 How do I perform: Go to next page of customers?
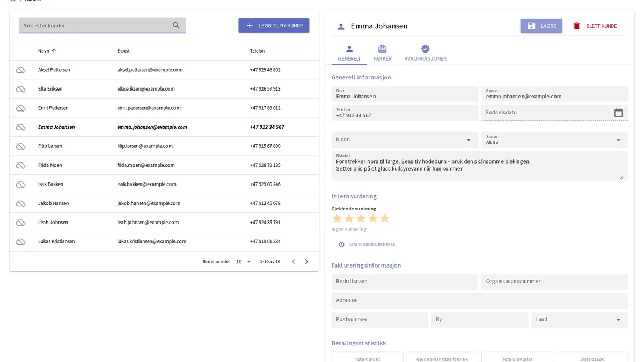[x=306, y=262]
